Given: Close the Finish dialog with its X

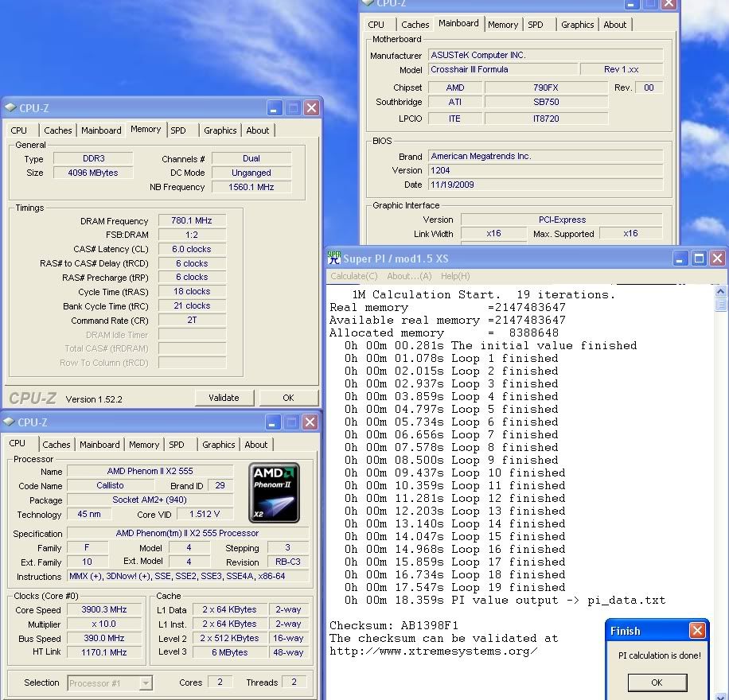Looking at the screenshot, I should (697, 631).
